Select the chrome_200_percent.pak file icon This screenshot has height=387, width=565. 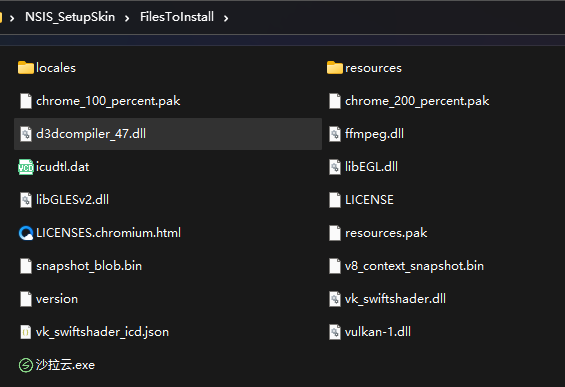[x=335, y=101]
